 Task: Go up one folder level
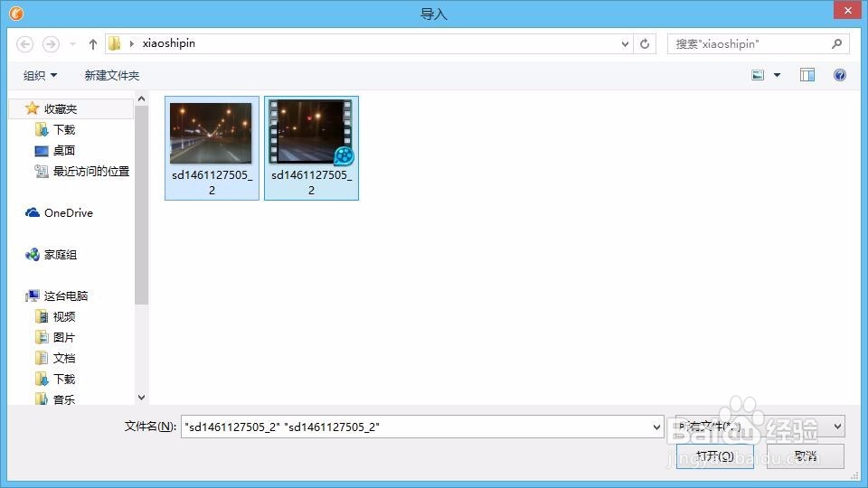[x=93, y=44]
